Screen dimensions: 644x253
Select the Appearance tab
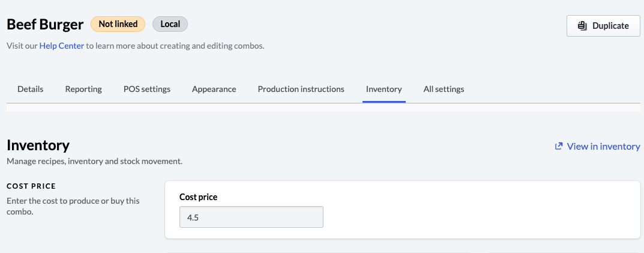(214, 89)
